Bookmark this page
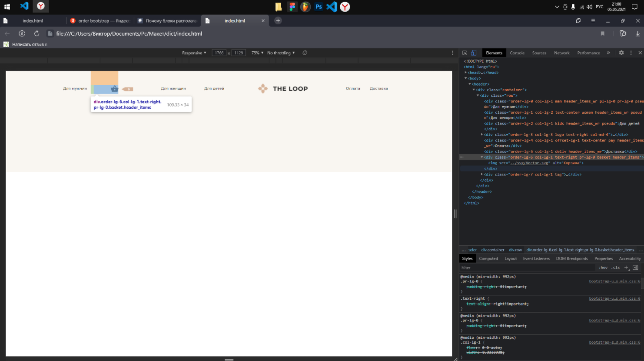 (x=602, y=33)
